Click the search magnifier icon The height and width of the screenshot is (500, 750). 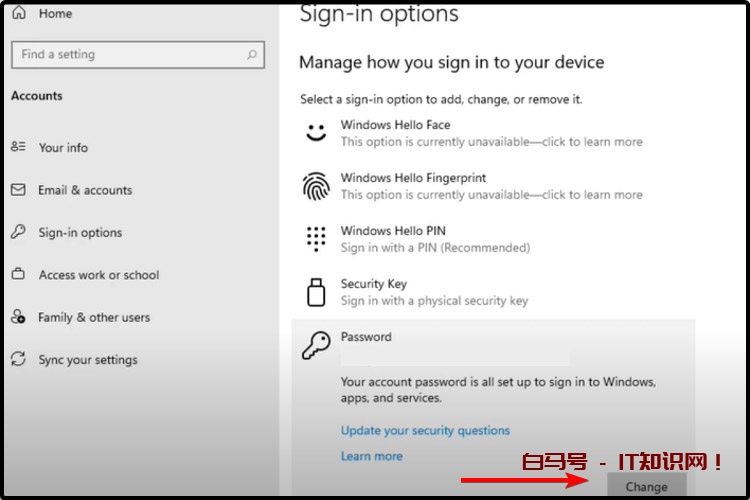252,55
